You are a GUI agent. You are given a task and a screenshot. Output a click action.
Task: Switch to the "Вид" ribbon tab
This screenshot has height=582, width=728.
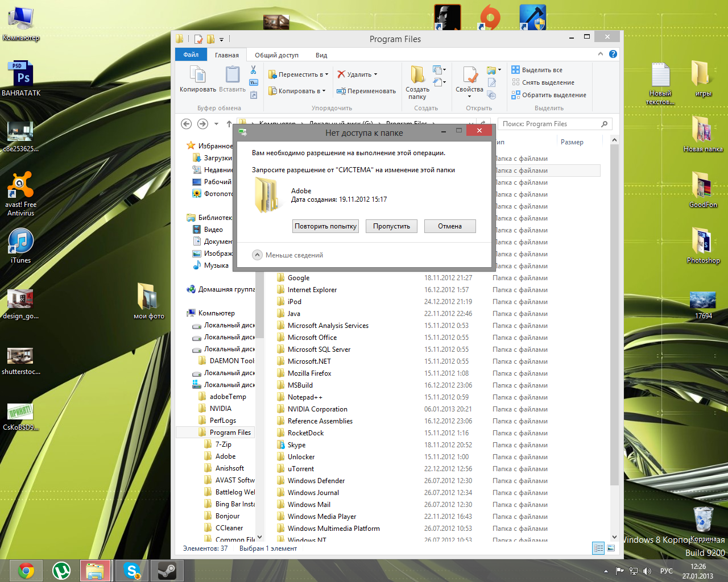click(x=321, y=55)
